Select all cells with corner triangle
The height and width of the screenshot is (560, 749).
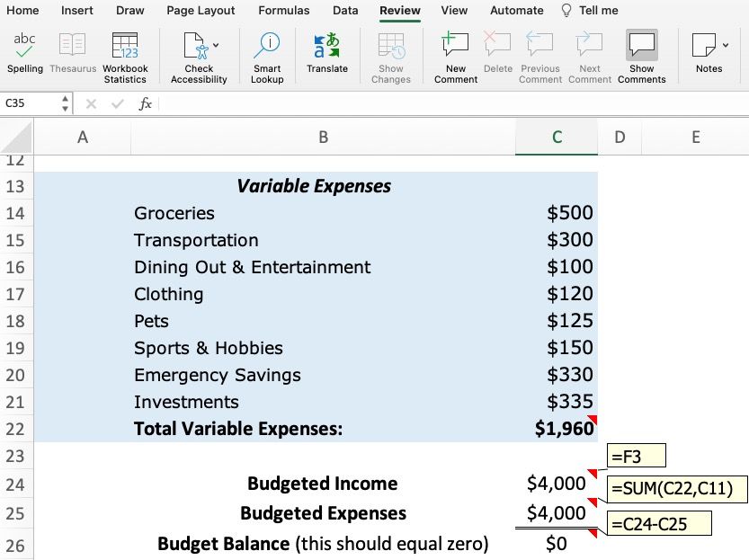coord(17,138)
